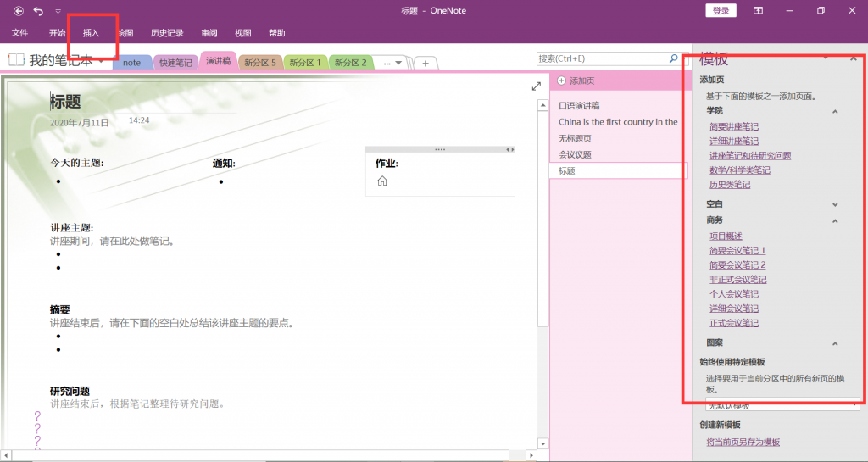This screenshot has height=462, width=868.
Task: Open the 审阅 ribbon tab
Action: point(209,33)
